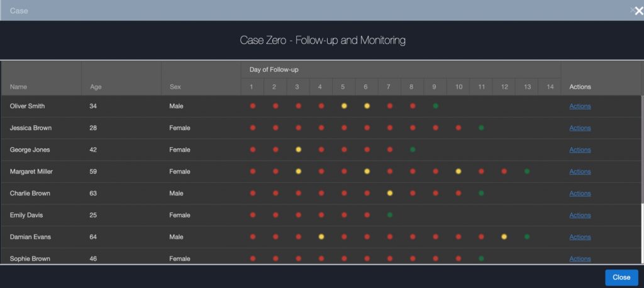Click Damian Evans's yellow day 12 dot
The image size is (644, 288).
pyautogui.click(x=504, y=237)
